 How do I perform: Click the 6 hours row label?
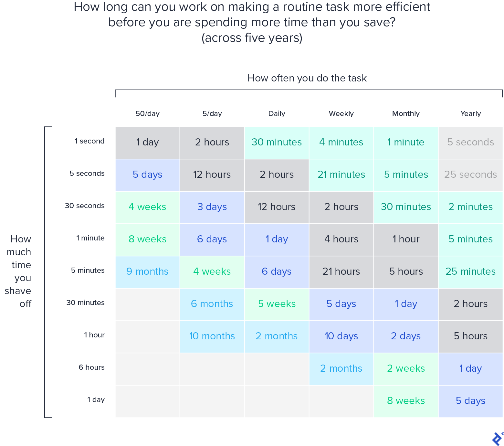(91, 367)
